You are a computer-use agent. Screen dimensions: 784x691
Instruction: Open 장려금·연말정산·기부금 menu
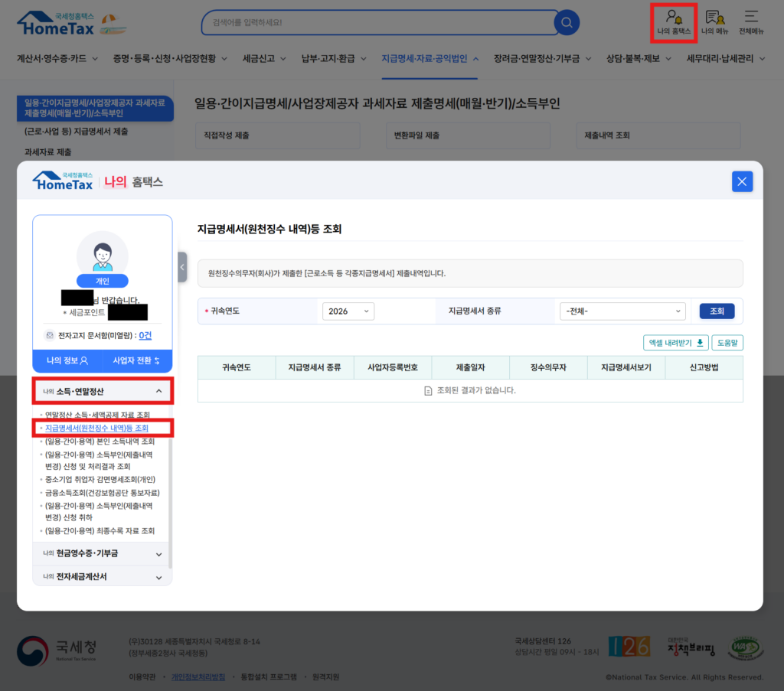(x=543, y=58)
